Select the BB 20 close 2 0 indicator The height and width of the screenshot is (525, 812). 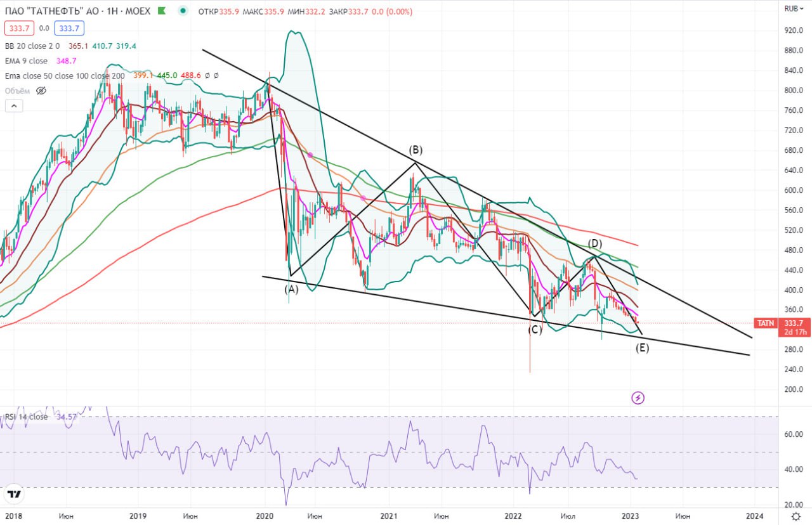tap(32, 46)
